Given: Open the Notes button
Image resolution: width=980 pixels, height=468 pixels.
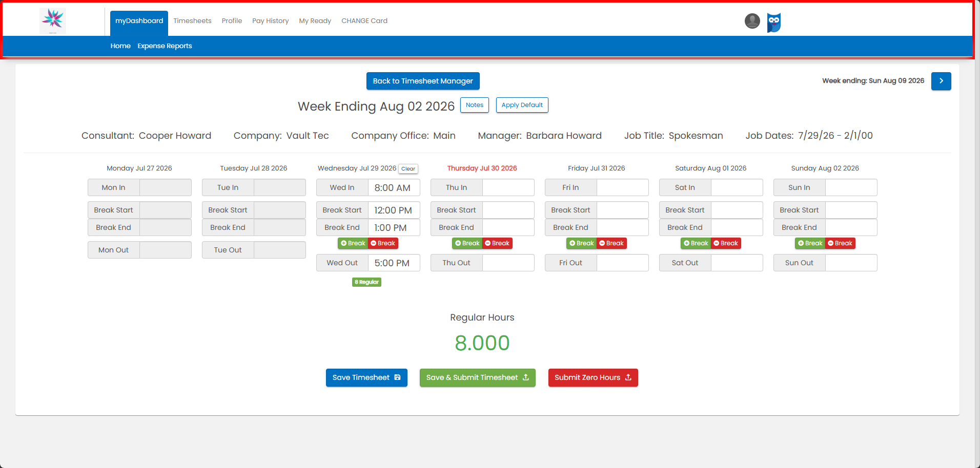Looking at the screenshot, I should pos(475,105).
